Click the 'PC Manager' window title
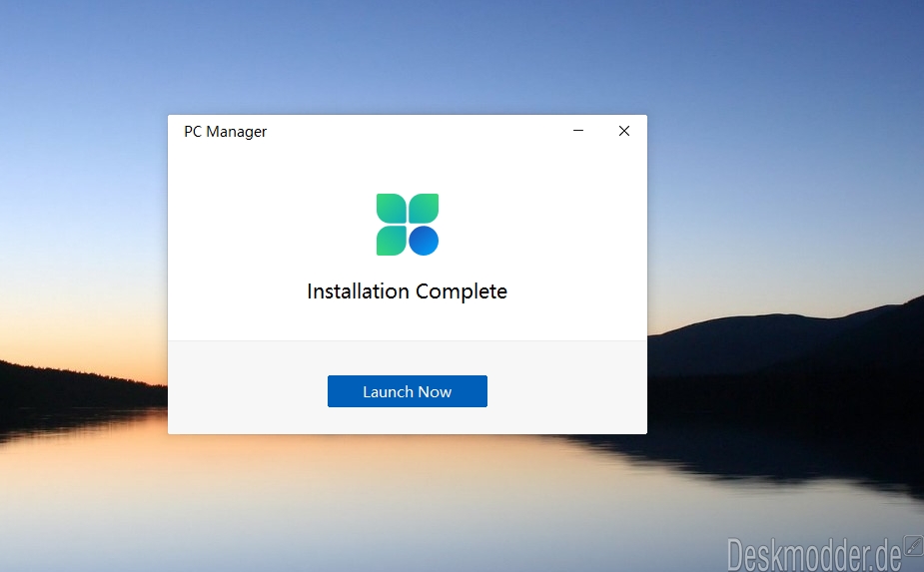This screenshot has width=924, height=572. point(225,132)
